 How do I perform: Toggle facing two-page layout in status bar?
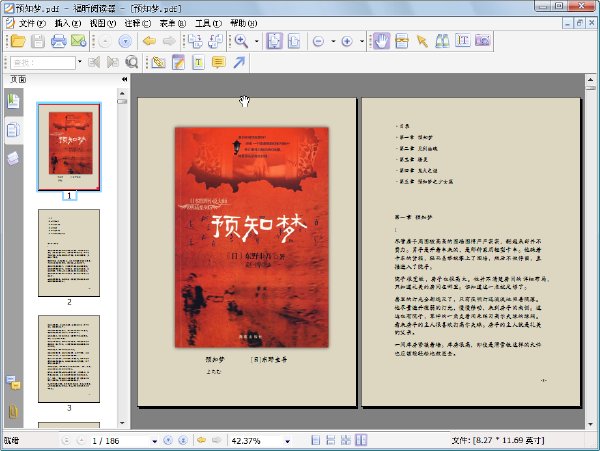click(x=361, y=440)
